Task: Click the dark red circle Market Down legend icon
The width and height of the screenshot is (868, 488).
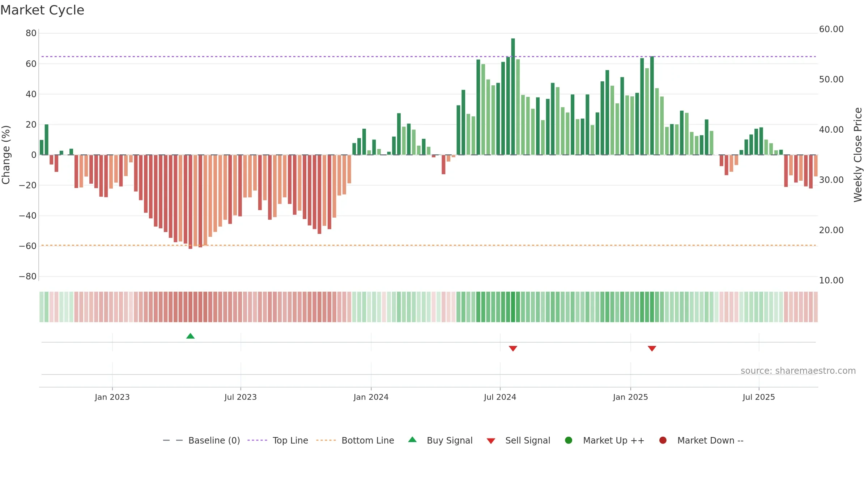Action: [663, 440]
